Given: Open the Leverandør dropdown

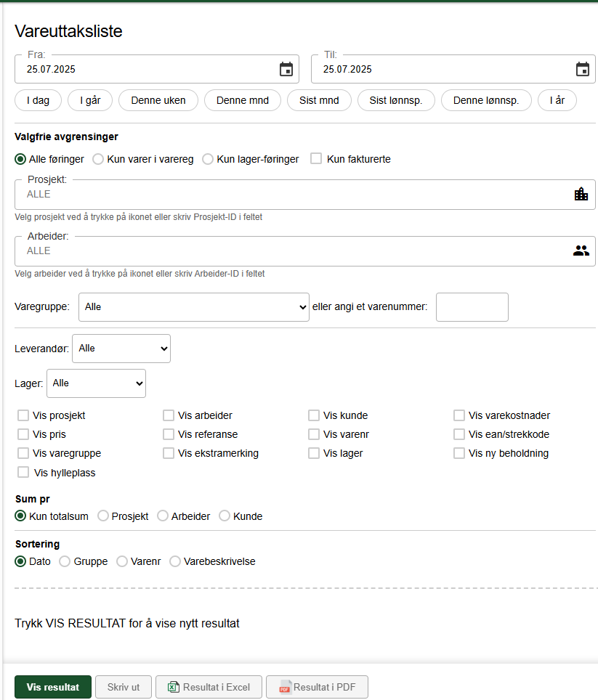Looking at the screenshot, I should (121, 349).
